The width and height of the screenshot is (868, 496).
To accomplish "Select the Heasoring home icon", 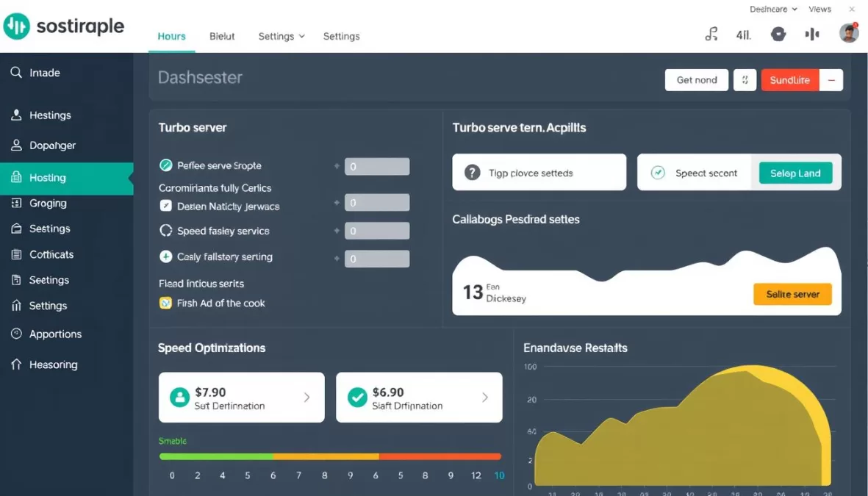I will [x=16, y=364].
